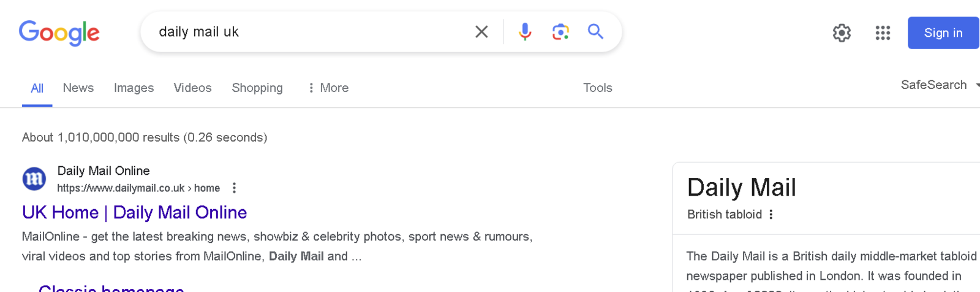The image size is (980, 292).
Task: Switch to the Shopping tab
Action: click(x=257, y=88)
